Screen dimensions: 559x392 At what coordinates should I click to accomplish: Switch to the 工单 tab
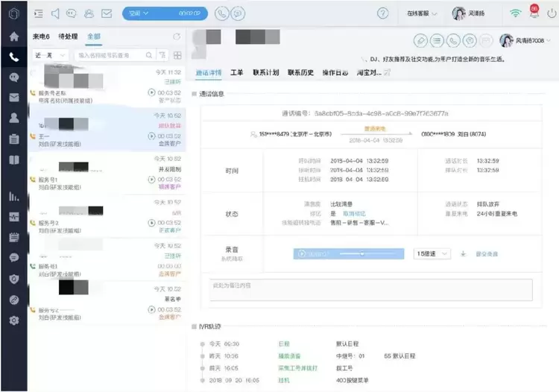tap(236, 73)
